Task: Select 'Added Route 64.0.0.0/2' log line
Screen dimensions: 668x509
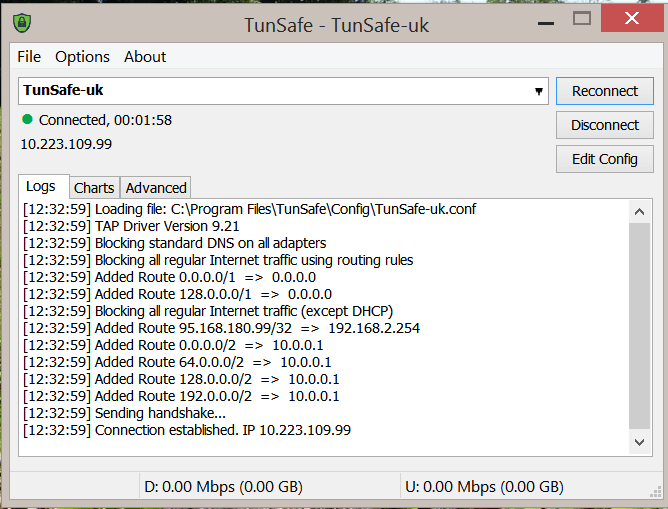Action: pyautogui.click(x=177, y=362)
